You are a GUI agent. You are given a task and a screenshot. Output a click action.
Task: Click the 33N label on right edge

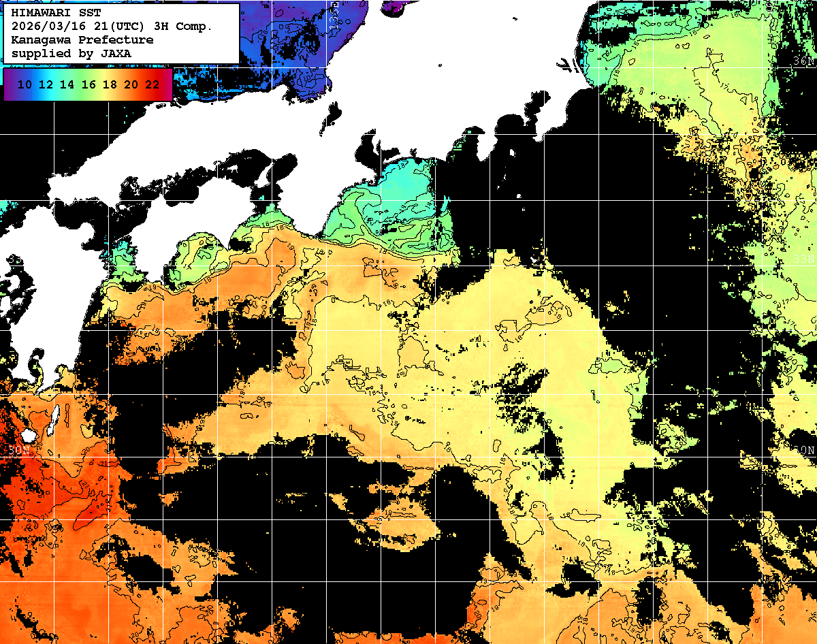803,259
